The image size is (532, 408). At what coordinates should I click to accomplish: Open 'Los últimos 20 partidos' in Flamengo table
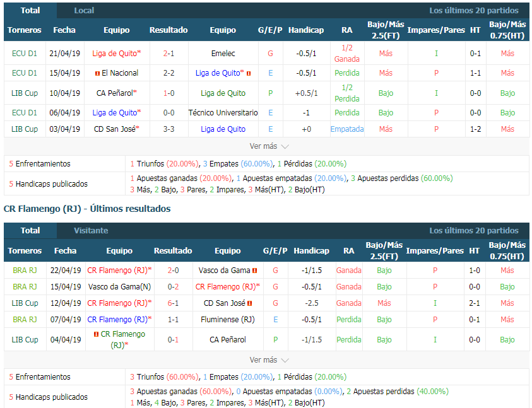click(x=474, y=231)
